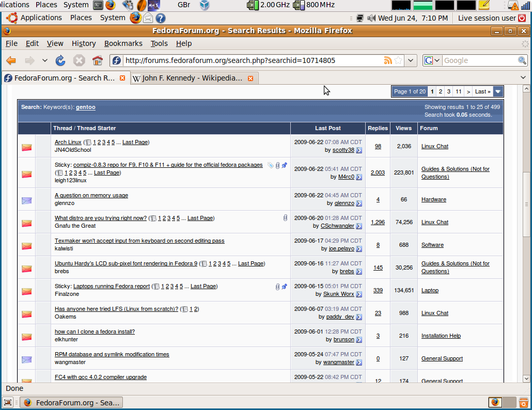Open the 2,003 replies count link
The height and width of the screenshot is (410, 532).
coord(378,172)
